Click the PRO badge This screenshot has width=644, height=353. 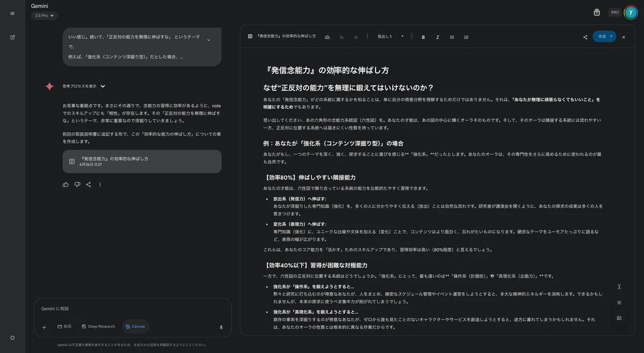click(x=615, y=12)
